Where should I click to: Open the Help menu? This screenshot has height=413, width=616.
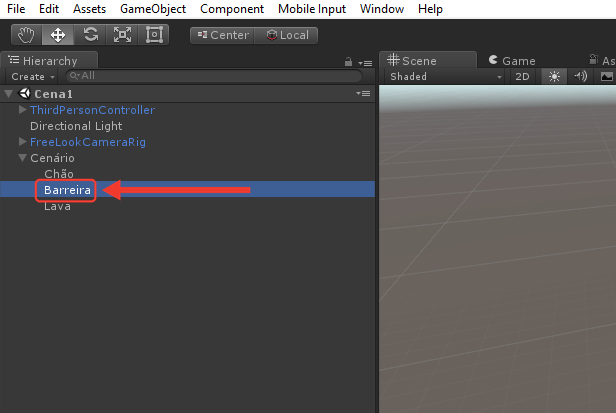click(x=430, y=9)
